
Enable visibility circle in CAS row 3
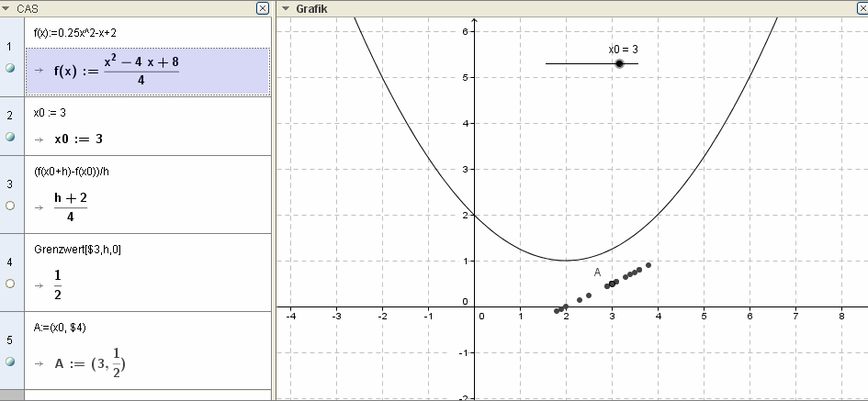pyautogui.click(x=9, y=206)
